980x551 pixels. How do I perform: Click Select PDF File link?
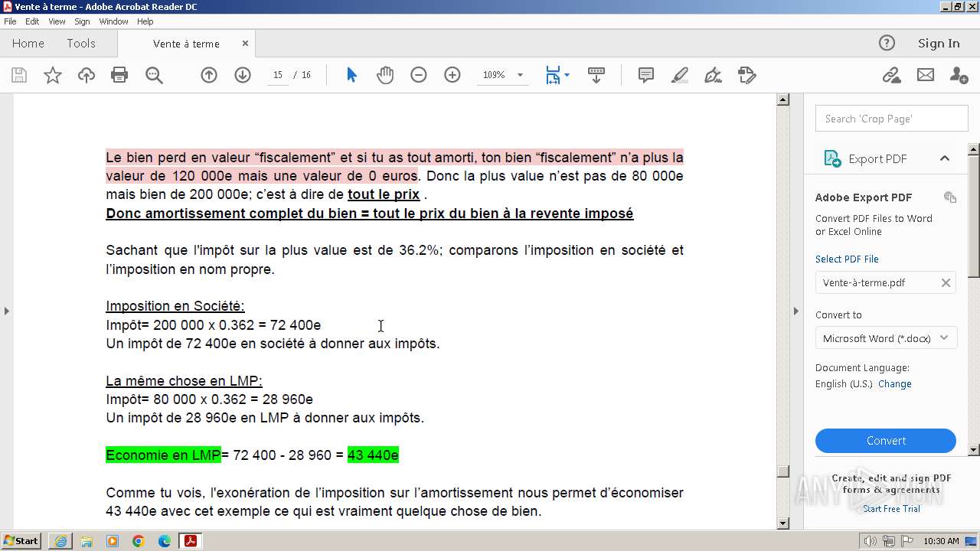point(847,259)
